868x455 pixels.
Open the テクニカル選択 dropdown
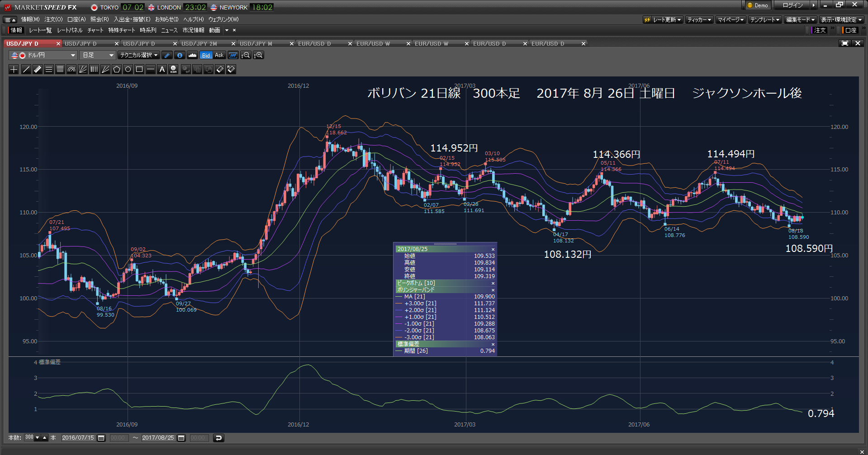[139, 55]
